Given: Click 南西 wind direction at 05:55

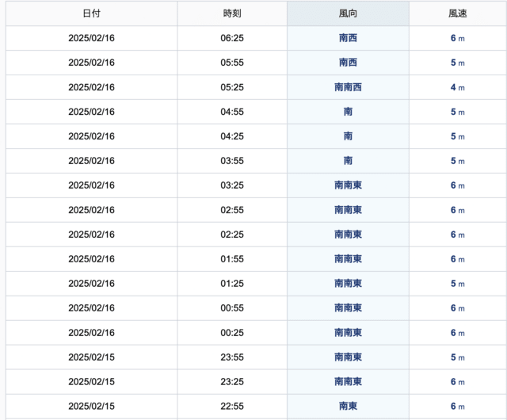Looking at the screenshot, I should [x=348, y=63].
